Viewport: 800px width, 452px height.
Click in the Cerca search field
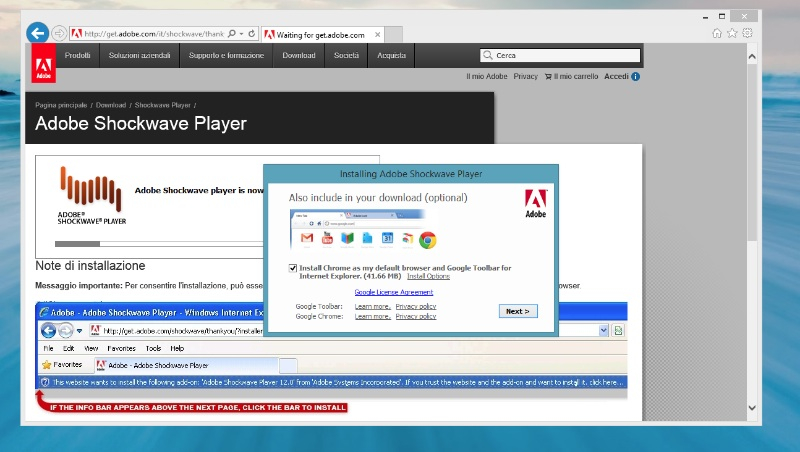click(x=560, y=56)
